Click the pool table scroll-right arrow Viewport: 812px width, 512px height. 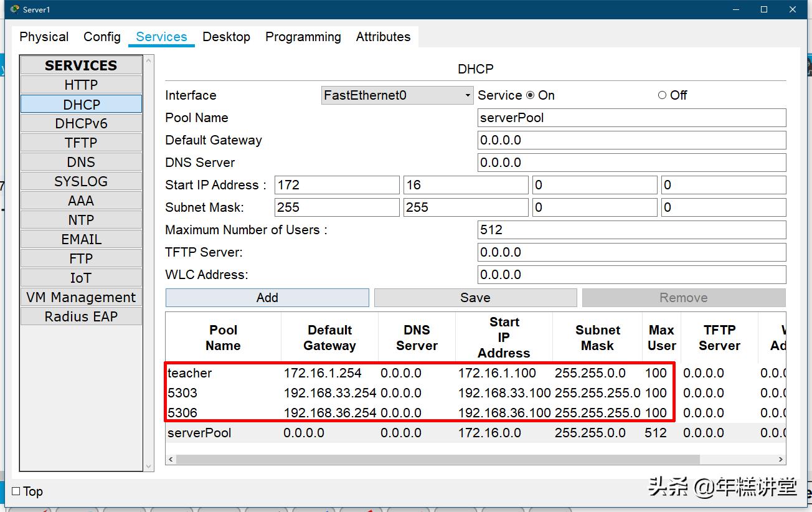click(x=781, y=460)
